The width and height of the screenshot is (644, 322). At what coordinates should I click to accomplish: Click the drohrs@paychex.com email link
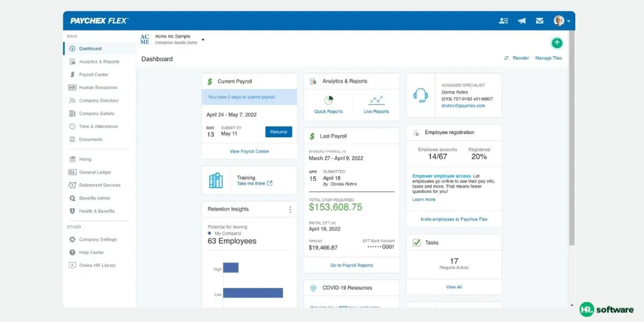[463, 106]
